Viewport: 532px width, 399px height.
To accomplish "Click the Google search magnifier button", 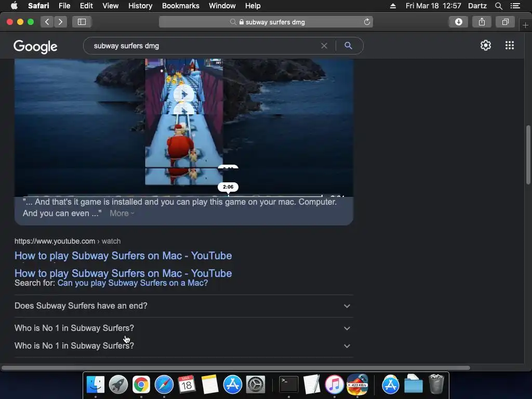I will [x=348, y=46].
